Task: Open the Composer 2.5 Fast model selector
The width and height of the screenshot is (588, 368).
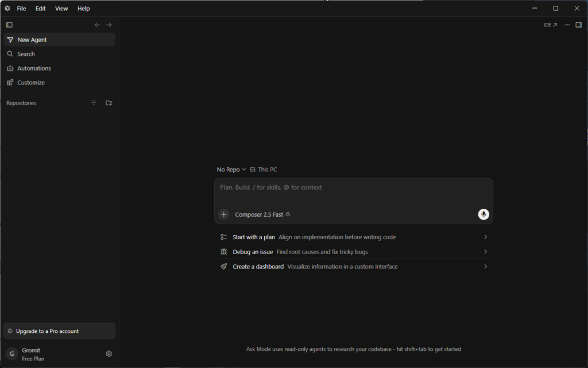Action: point(262,214)
